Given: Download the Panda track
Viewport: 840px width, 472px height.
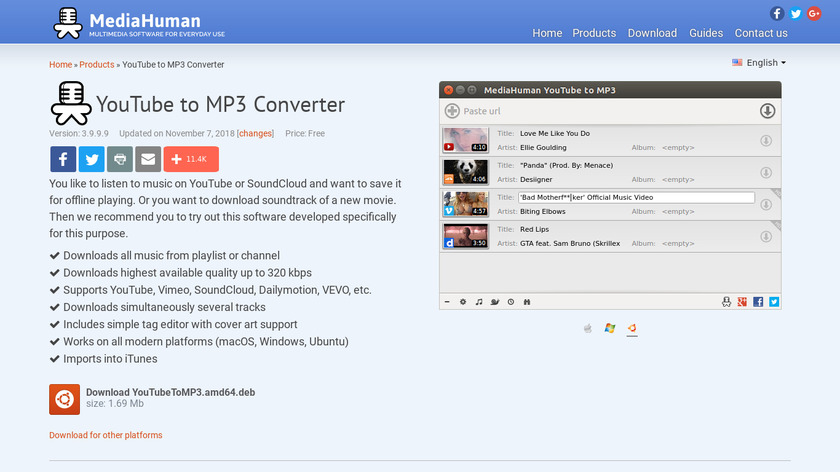Looking at the screenshot, I should (x=766, y=173).
